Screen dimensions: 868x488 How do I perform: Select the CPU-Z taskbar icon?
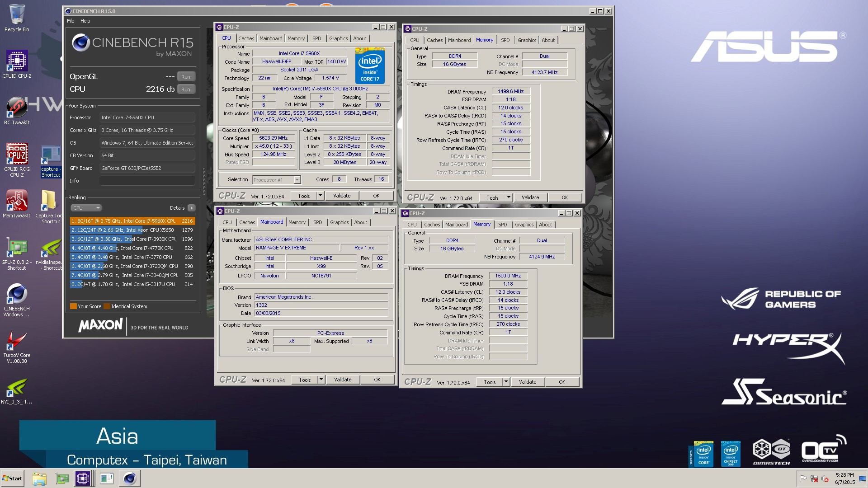tap(83, 479)
